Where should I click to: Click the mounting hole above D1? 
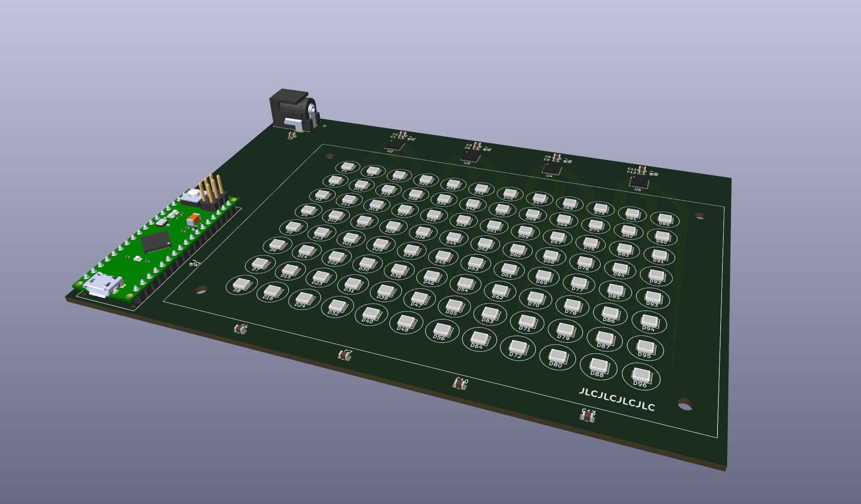tap(330, 156)
